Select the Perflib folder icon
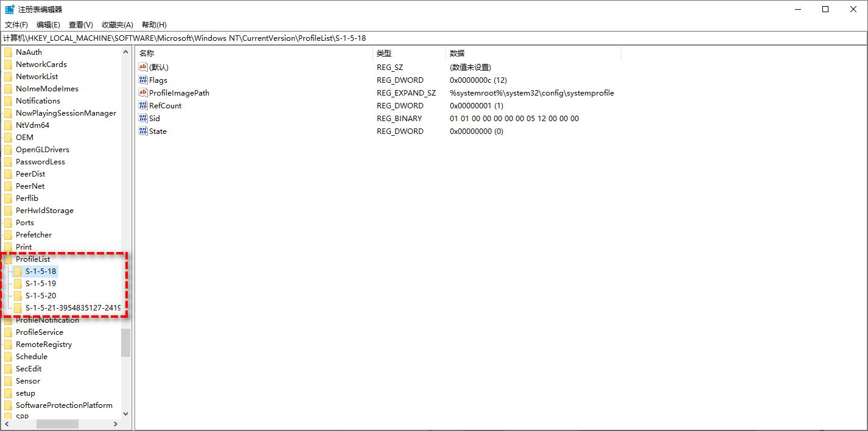Image resolution: width=868 pixels, height=431 pixels. [x=8, y=198]
